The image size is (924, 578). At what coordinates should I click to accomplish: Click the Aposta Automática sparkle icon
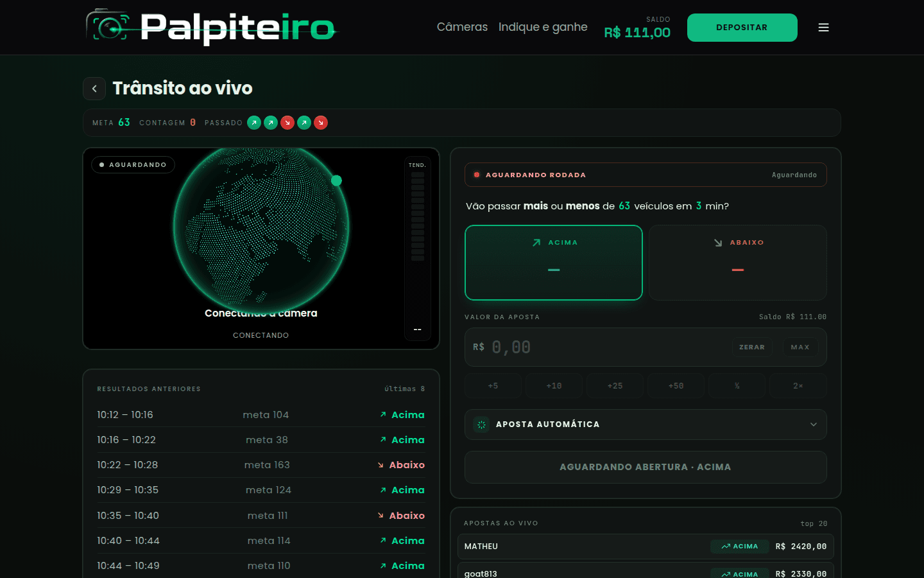pos(481,425)
